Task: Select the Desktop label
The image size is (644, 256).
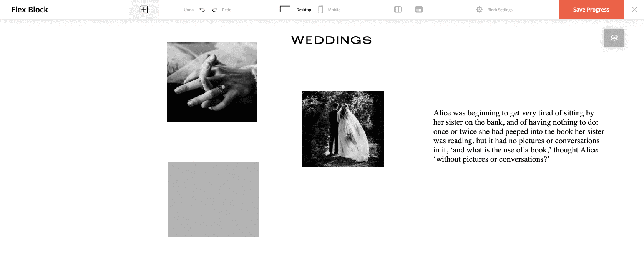Action: [304, 10]
